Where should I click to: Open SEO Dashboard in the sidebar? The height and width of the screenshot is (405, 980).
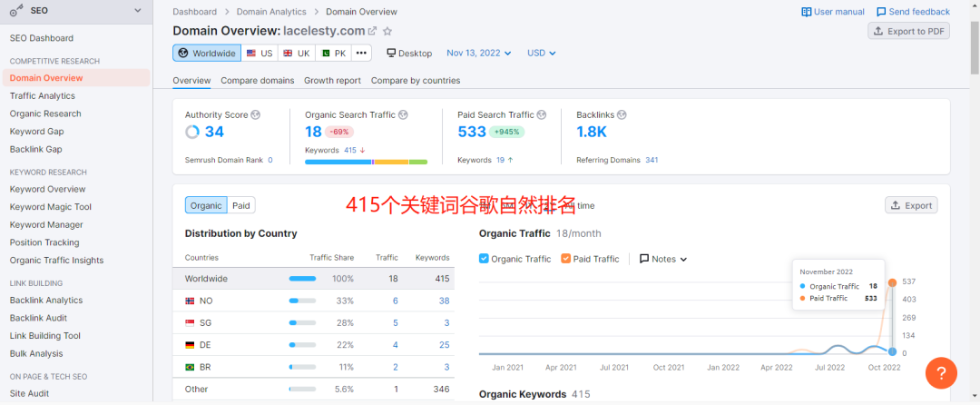point(41,38)
